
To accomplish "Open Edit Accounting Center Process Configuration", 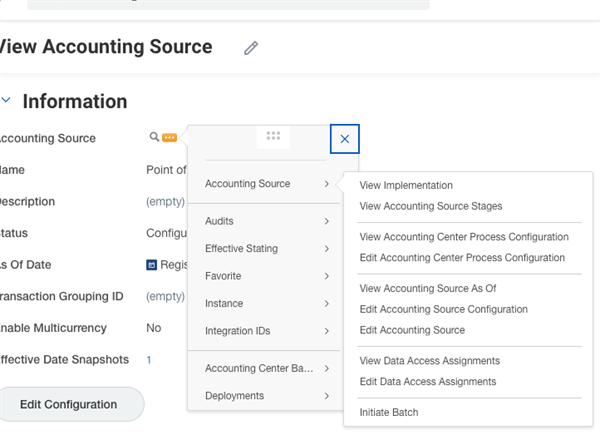I will coord(462,258).
